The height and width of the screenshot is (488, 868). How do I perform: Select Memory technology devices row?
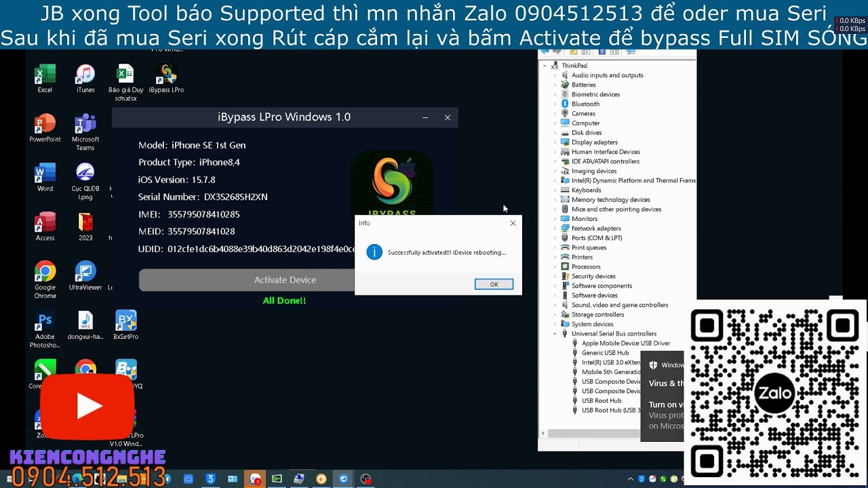coord(610,200)
